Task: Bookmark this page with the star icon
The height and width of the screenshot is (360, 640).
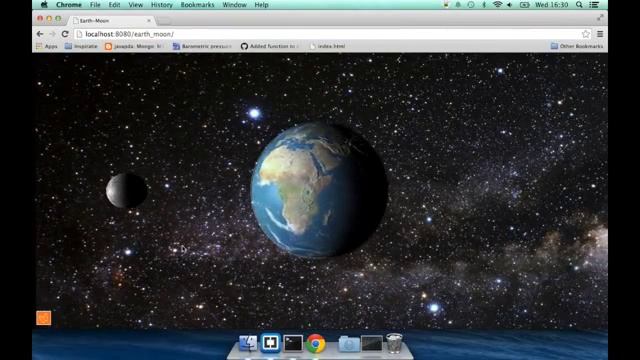Action: point(586,34)
